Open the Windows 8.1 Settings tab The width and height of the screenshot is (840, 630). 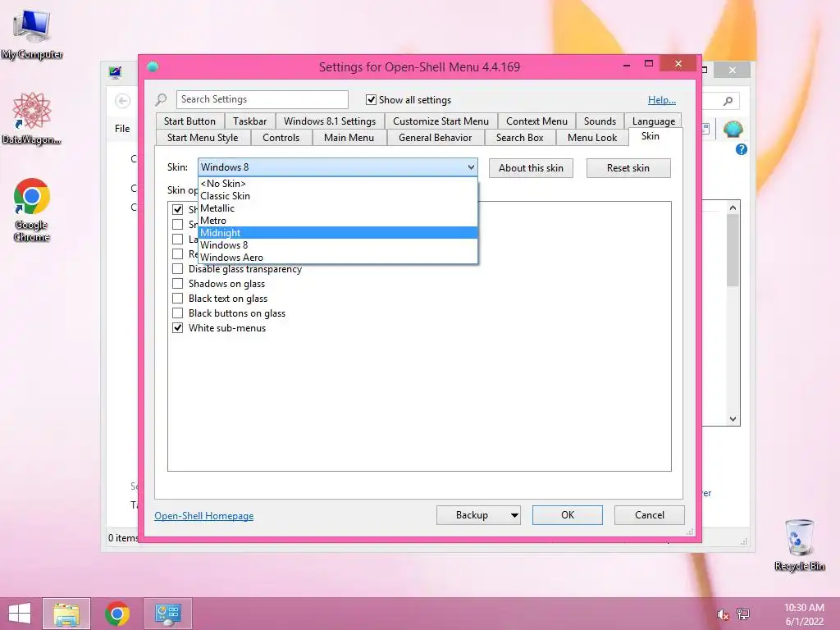(330, 121)
